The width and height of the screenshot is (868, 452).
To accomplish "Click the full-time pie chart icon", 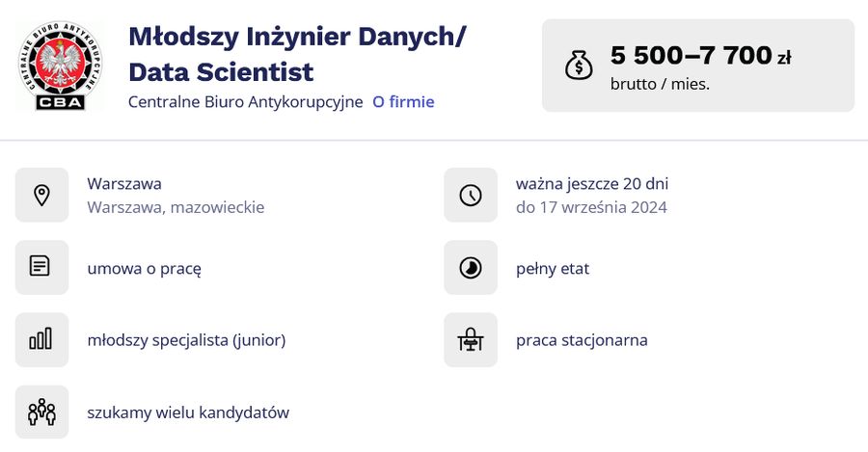I will (x=471, y=268).
